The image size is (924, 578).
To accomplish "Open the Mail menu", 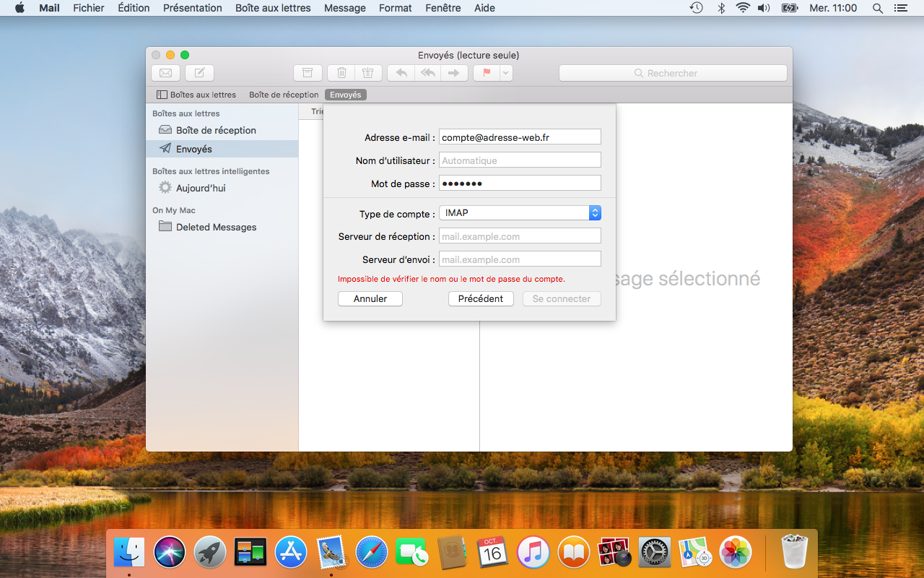I will coord(49,8).
